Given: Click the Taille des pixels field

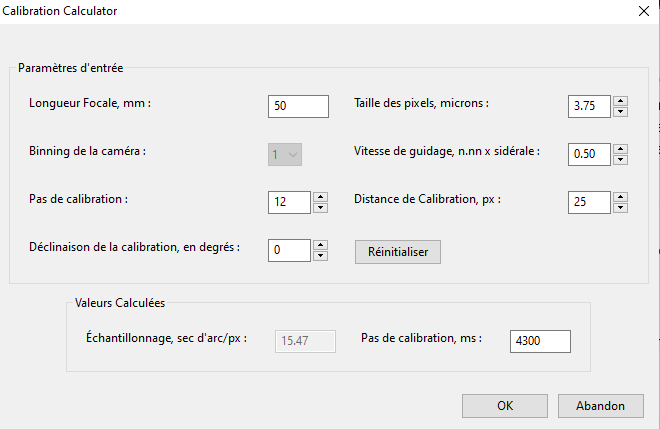Looking at the screenshot, I should click(588, 106).
